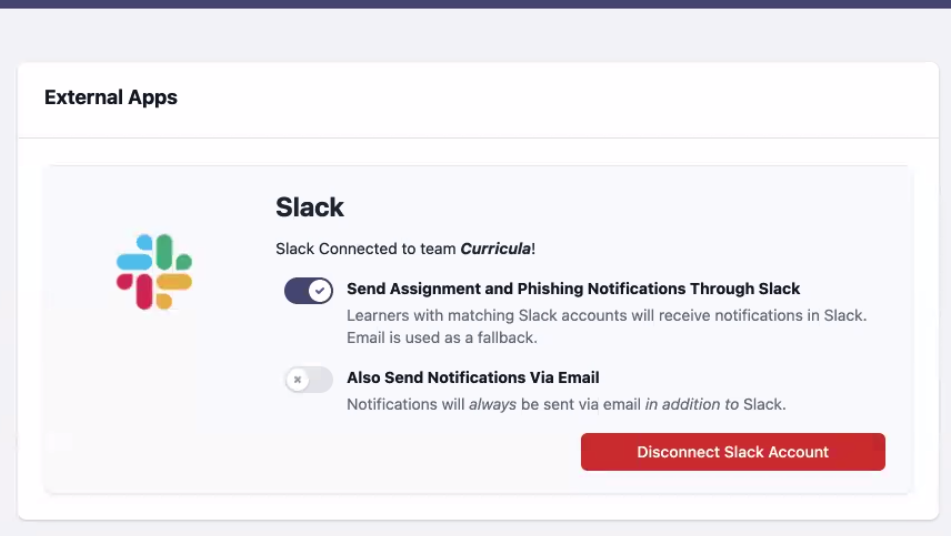Viewport: 951px width, 536px height.
Task: Disable Slack assignment and phishing notifications toggle
Action: tap(308, 291)
